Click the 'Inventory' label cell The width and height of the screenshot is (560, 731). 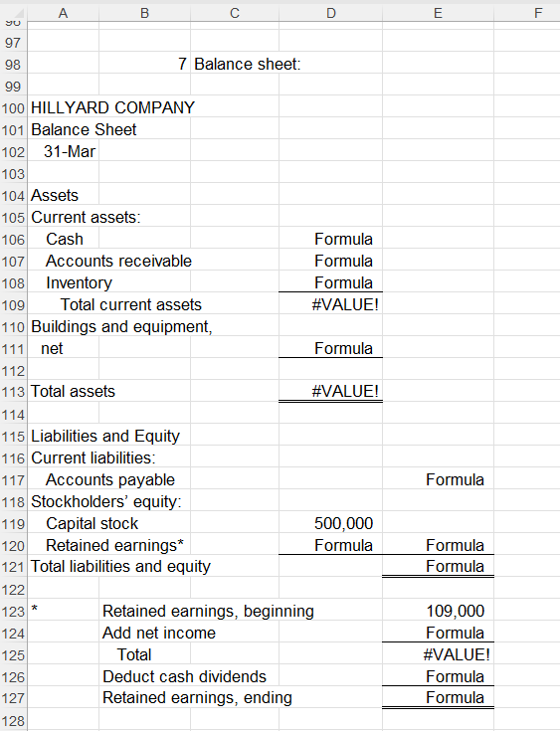point(79,283)
